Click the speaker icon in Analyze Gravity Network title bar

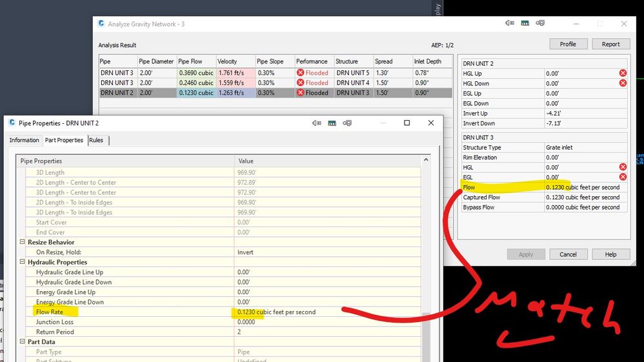point(509,23)
